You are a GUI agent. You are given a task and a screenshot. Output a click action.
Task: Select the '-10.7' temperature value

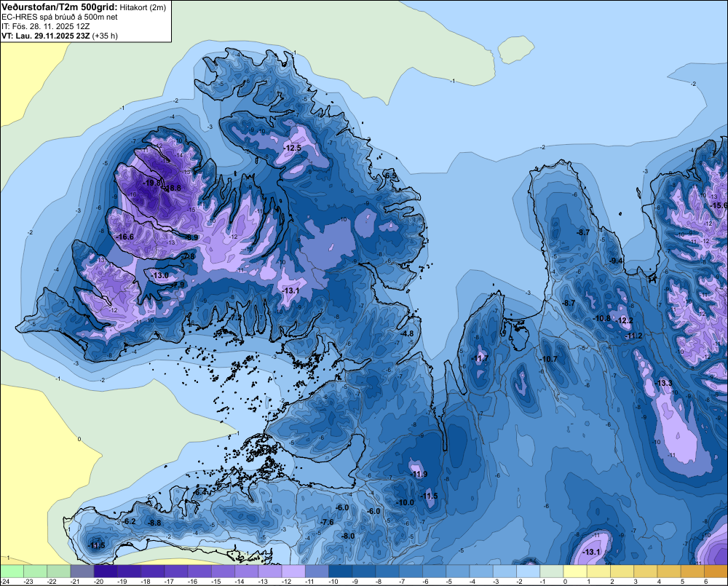548,359
